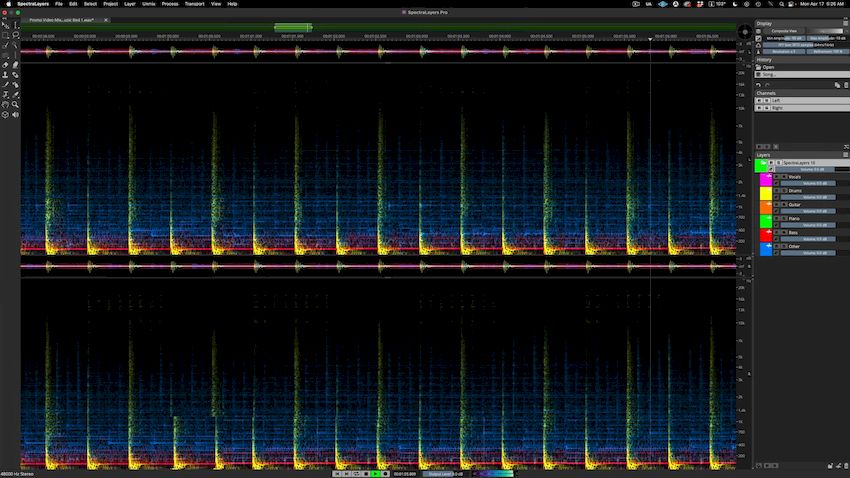Click the trash icon in History panel
Image resolution: width=850 pixels, height=478 pixels.
[846, 85]
